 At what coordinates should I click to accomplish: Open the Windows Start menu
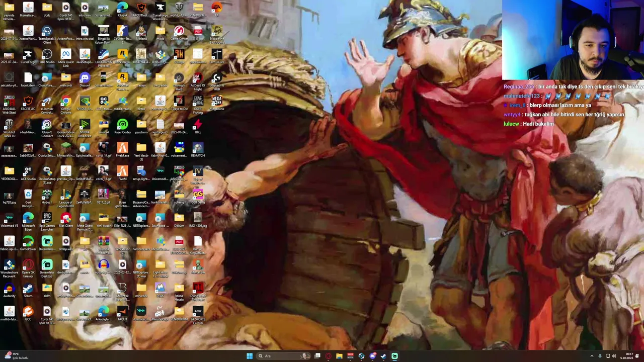[x=250, y=356]
